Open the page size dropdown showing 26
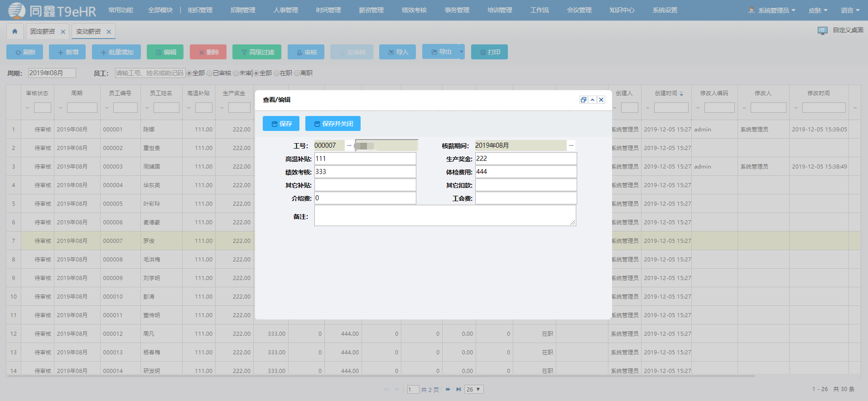The width and height of the screenshot is (868, 401). tap(474, 389)
